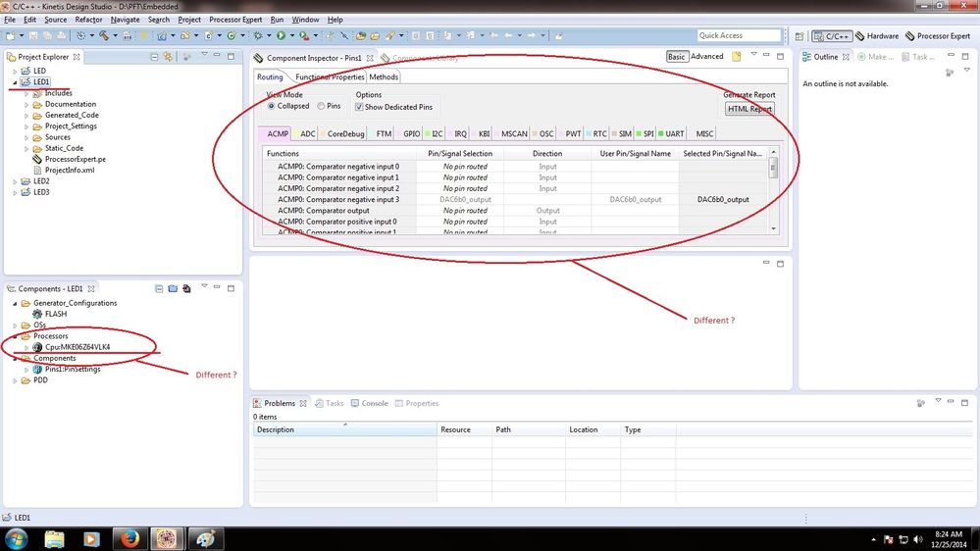Click the Build hammer toolbar icon
This screenshot has height=551, width=980.
104,35
